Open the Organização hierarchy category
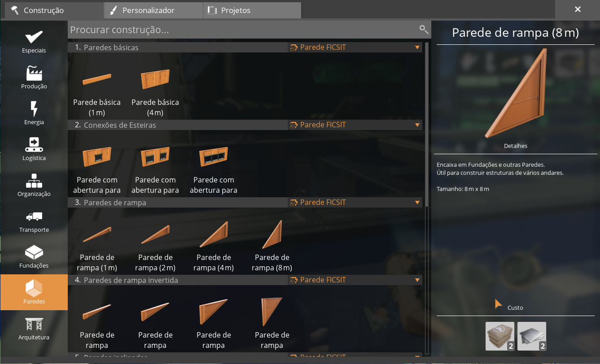The width and height of the screenshot is (600, 364). pos(34,185)
